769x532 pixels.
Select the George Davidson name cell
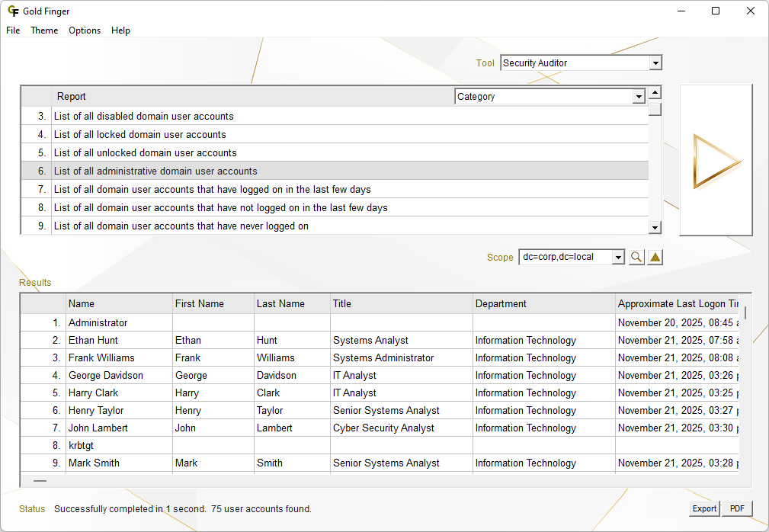119,376
